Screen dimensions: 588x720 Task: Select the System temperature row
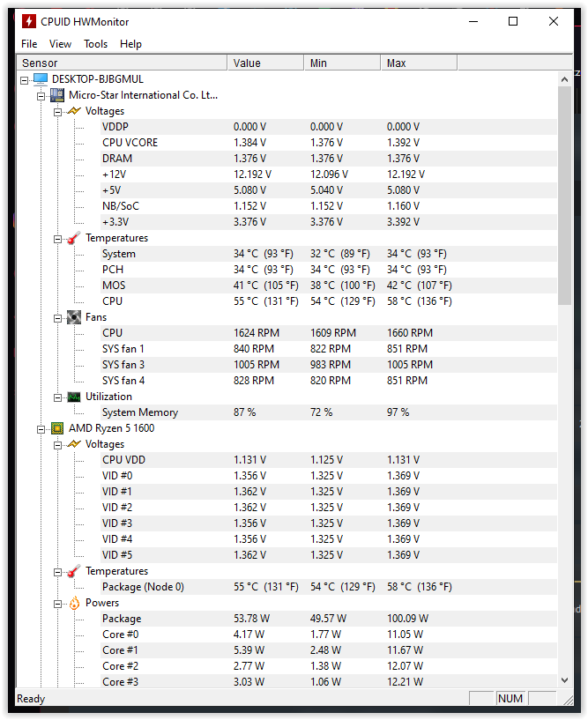(329, 254)
